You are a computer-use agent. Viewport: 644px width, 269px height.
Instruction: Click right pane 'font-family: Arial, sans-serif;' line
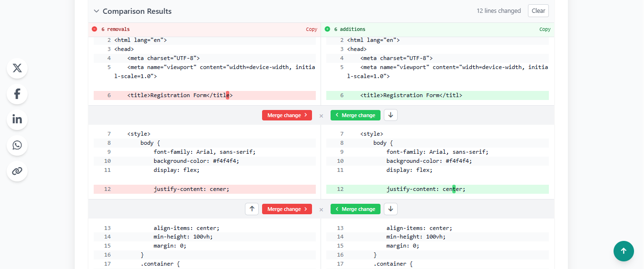438,152
